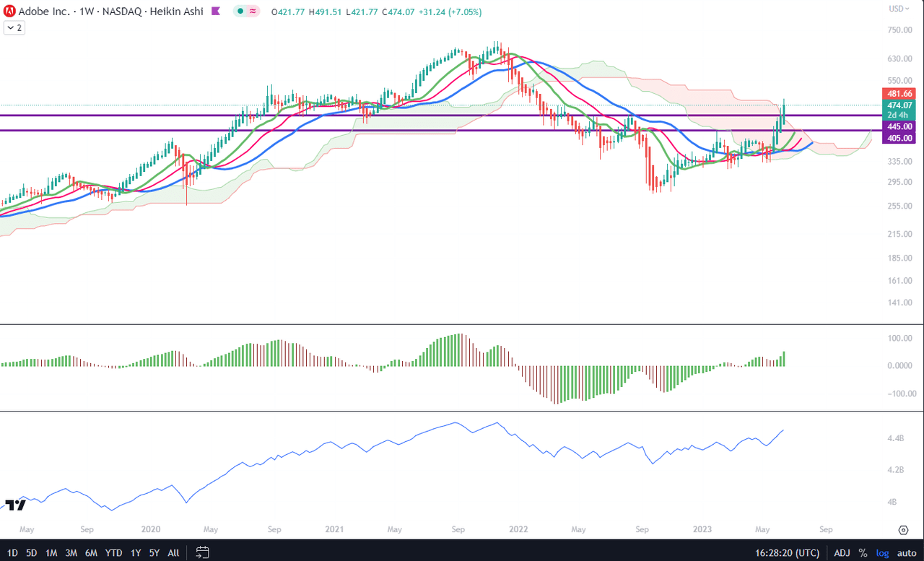Select the 1D time range
924x561 pixels.
click(x=12, y=553)
